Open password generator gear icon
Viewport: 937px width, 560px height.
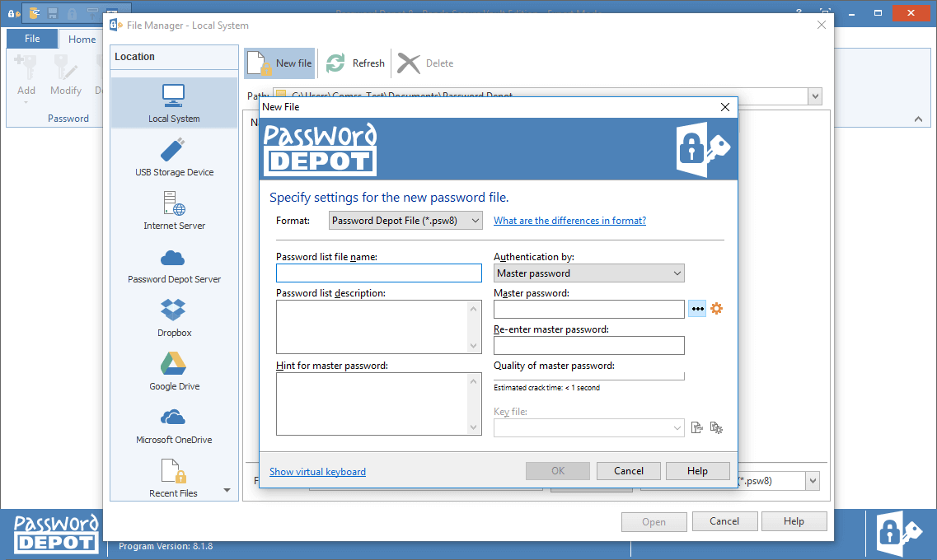(716, 309)
